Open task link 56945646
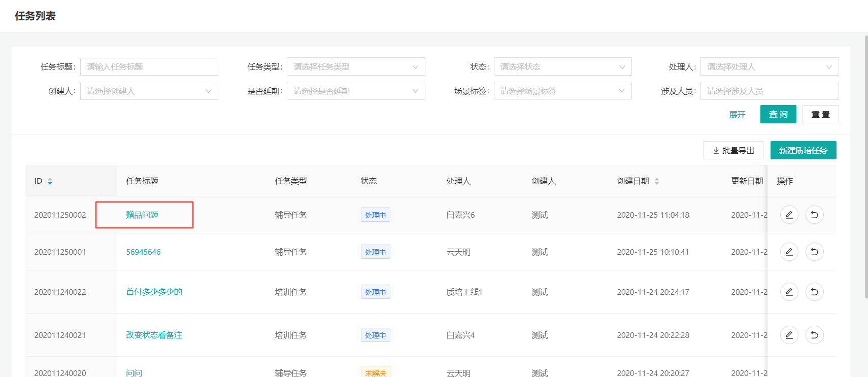Viewport: 868px width, 377px height. 143,252
